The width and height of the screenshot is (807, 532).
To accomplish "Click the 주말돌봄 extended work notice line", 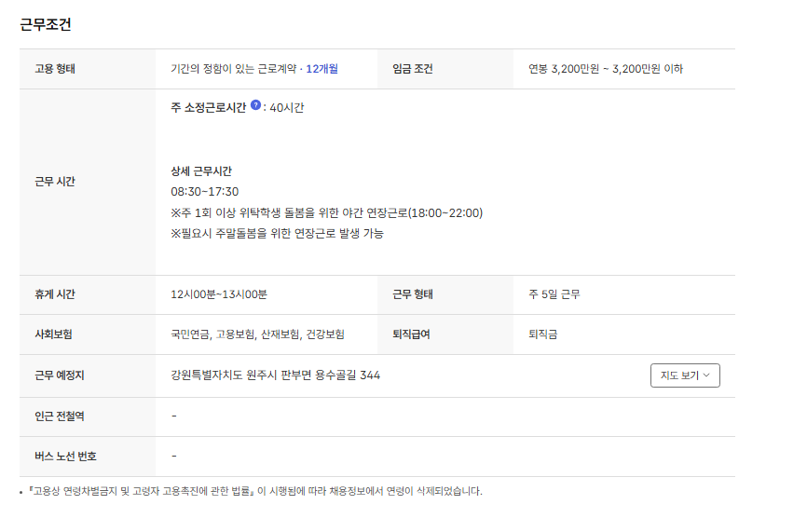I will (277, 233).
